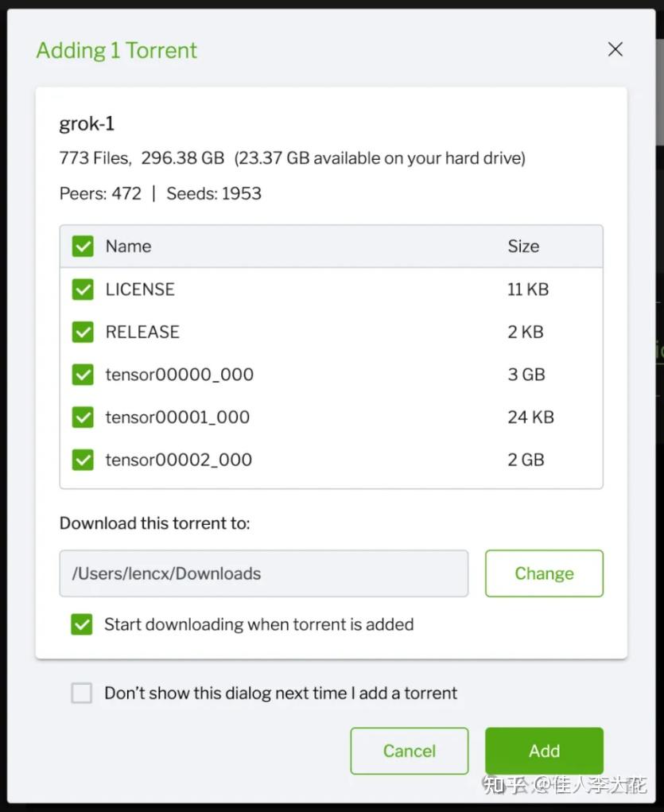Toggle the tensor00001_000 file checkbox
Screen dimensions: 664x812
click(x=83, y=417)
